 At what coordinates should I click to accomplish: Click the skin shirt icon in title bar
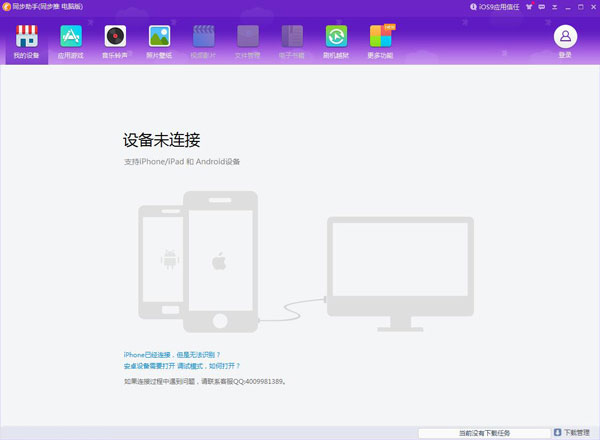tap(529, 7)
